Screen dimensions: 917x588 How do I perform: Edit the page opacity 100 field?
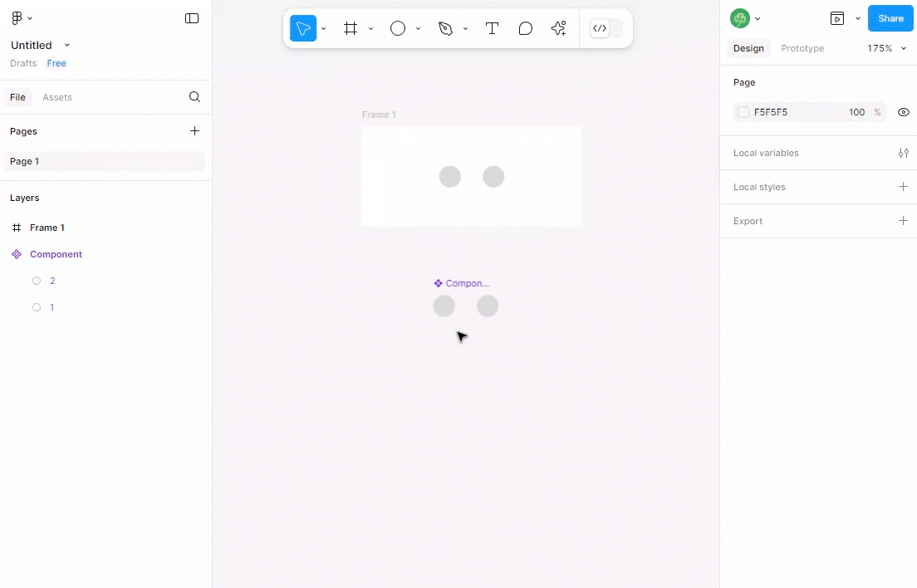pyautogui.click(x=856, y=112)
